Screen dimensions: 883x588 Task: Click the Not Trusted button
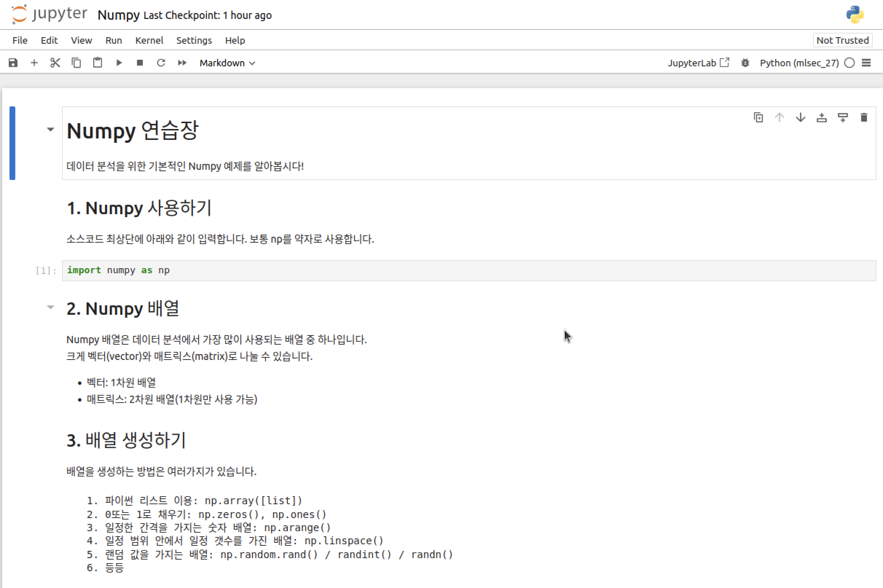842,40
